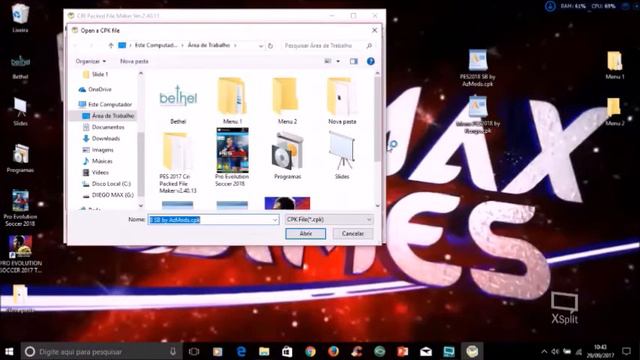Open the notification center icon
This screenshot has height=360, width=640.
627,351
